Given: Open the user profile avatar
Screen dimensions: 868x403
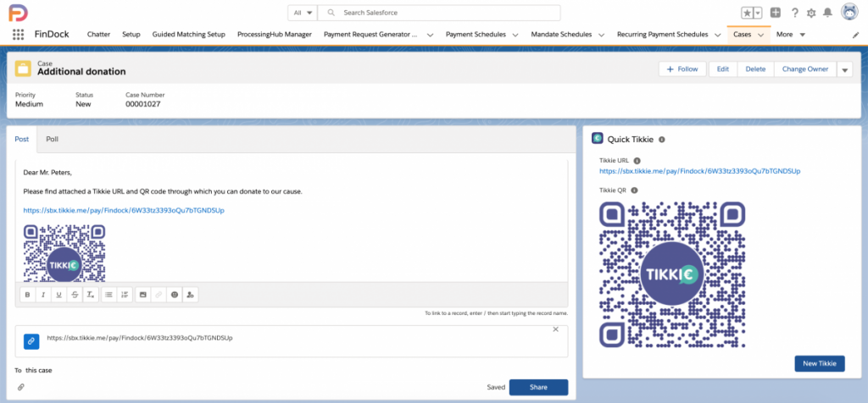Looking at the screenshot, I should click(849, 12).
